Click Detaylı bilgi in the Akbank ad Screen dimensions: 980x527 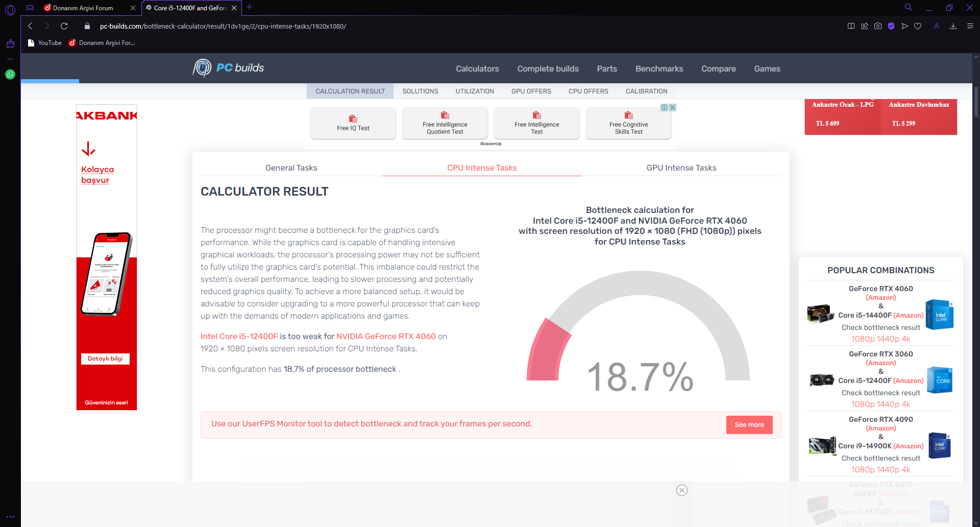coord(105,358)
